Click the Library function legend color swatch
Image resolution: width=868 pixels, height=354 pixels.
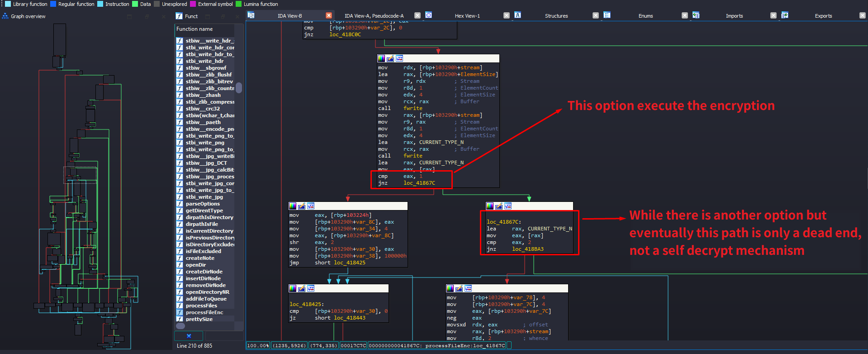[8, 4]
